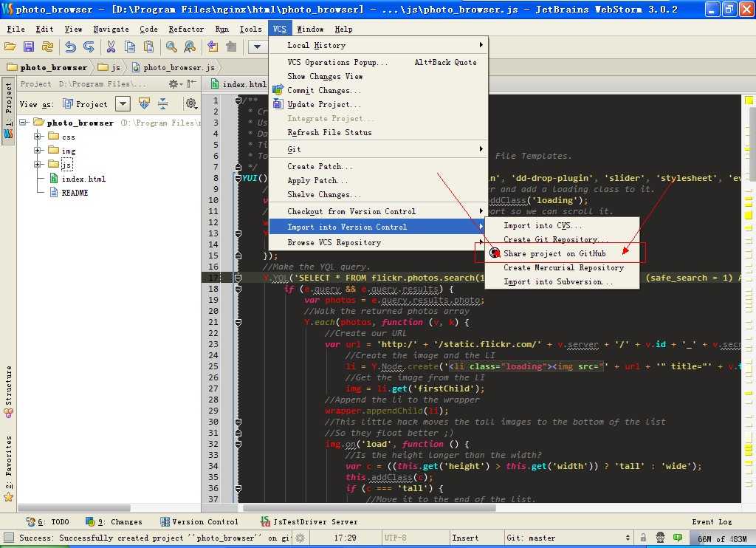Screen dimensions: 756x548
Task: Click the background tasks spinner icon
Action: click(300, 538)
